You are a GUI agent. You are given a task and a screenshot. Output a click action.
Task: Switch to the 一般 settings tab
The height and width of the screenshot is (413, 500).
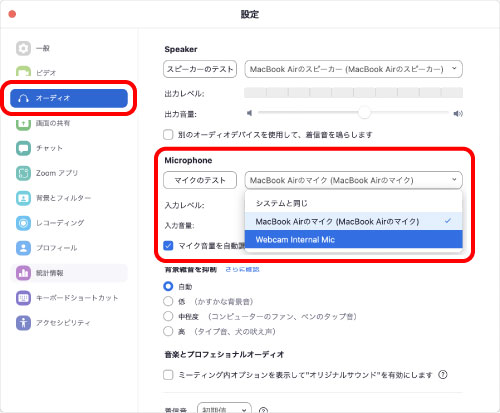point(69,48)
